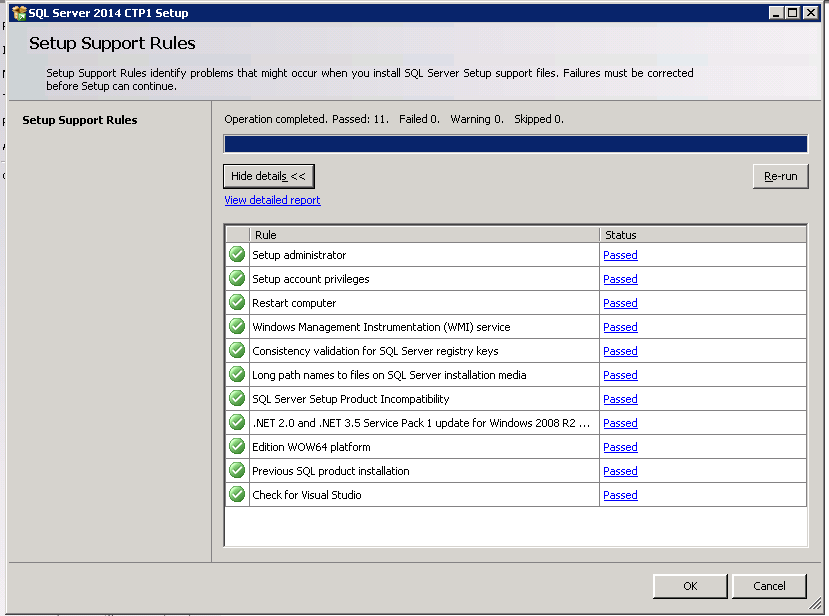Click the SQL Server setup icon in title bar
829x616 pixels.
[18, 13]
